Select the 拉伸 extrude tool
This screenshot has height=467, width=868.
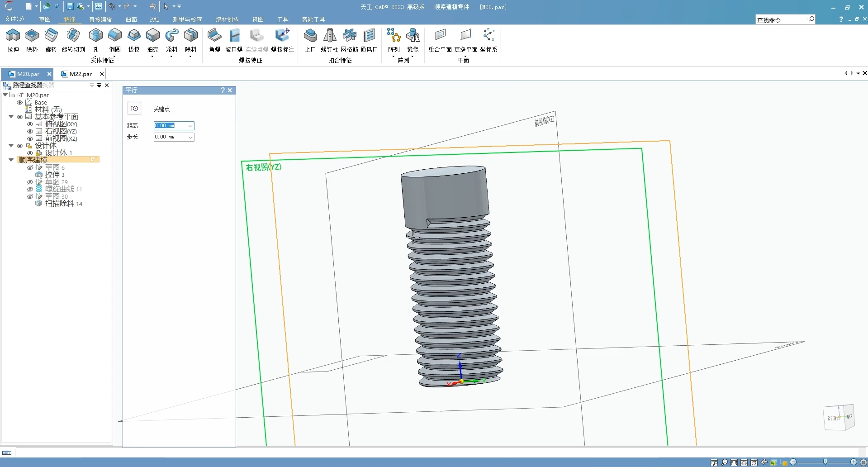[x=13, y=40]
